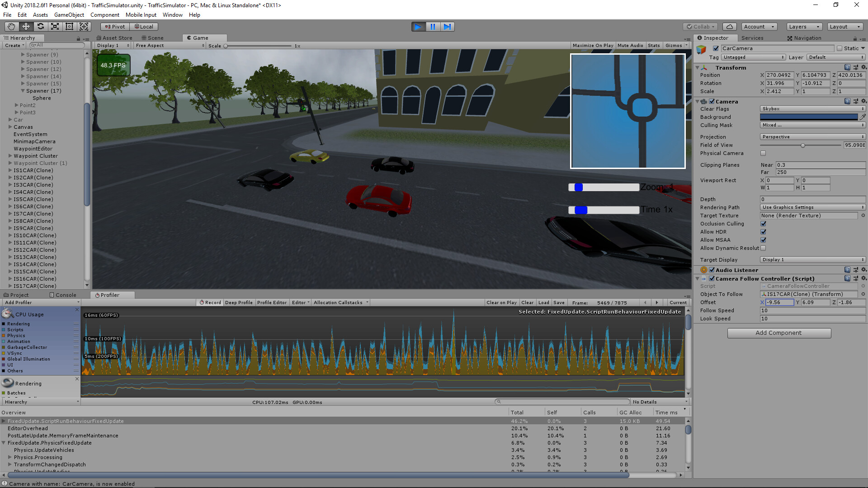Screen dimensions: 868x488
Task: Click Maximize On Play button
Action: pos(592,46)
